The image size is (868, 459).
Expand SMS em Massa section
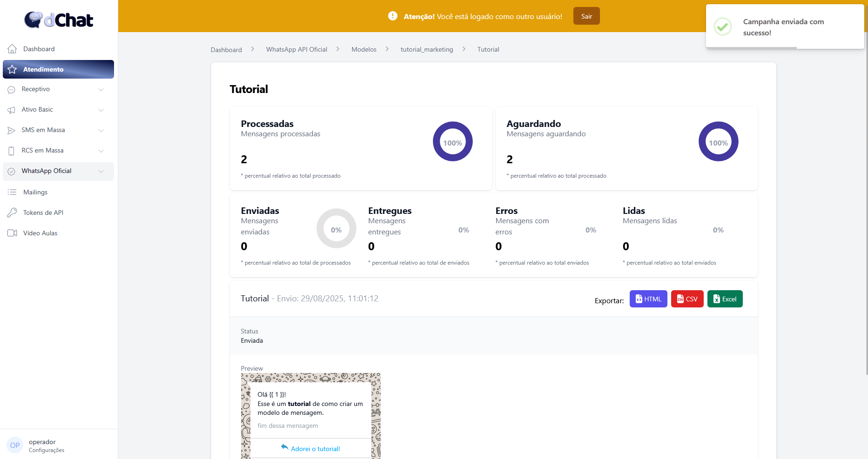[x=101, y=130]
